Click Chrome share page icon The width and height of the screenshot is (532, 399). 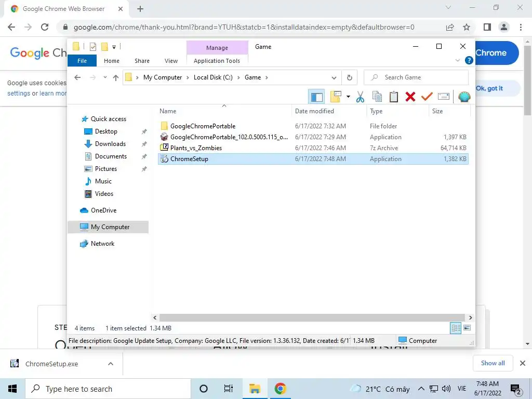point(450,27)
